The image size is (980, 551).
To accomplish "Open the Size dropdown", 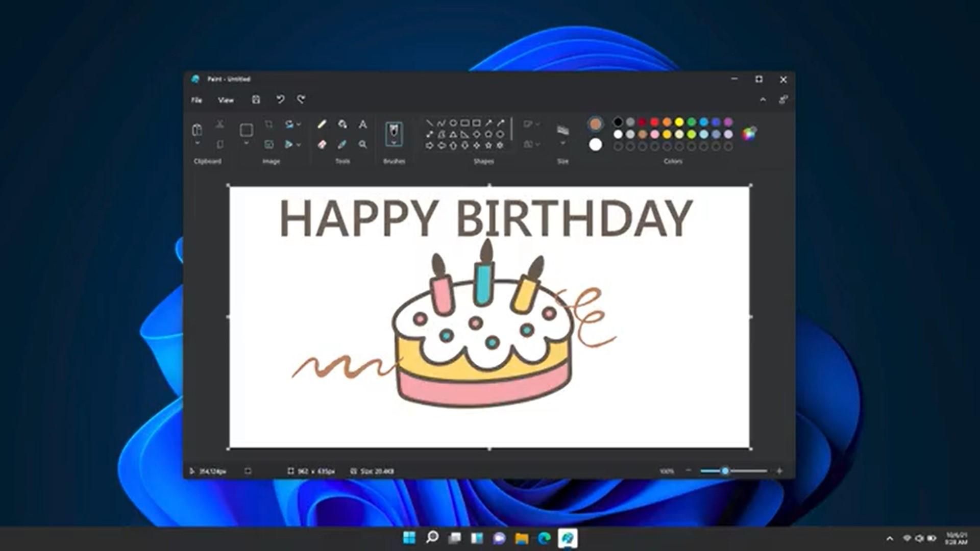I will coord(562,135).
